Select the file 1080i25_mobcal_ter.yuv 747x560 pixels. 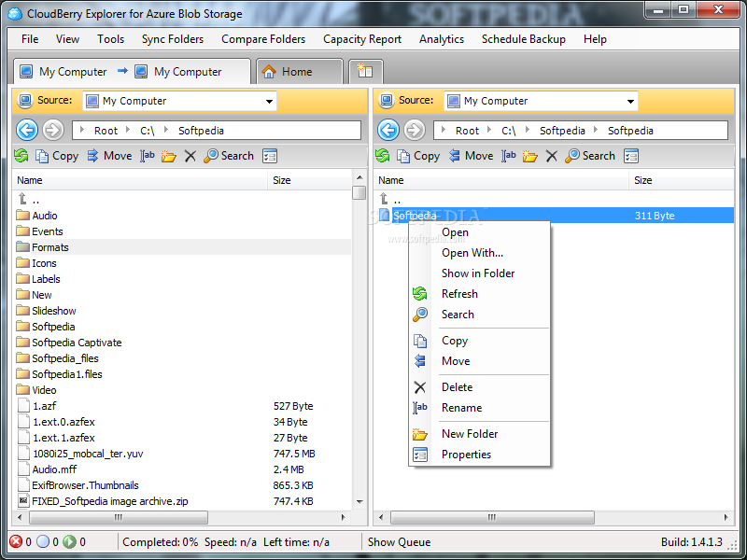tap(183, 454)
